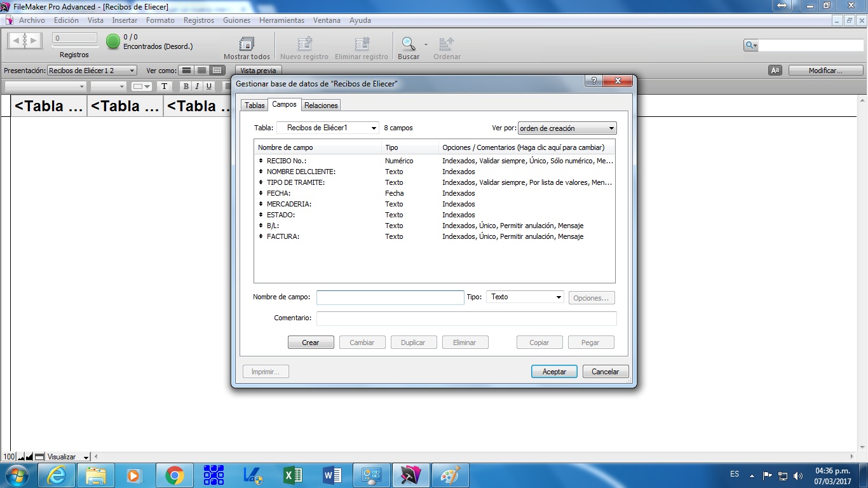Image resolution: width=868 pixels, height=488 pixels.
Task: Click the Duplicar button
Action: [x=413, y=342]
